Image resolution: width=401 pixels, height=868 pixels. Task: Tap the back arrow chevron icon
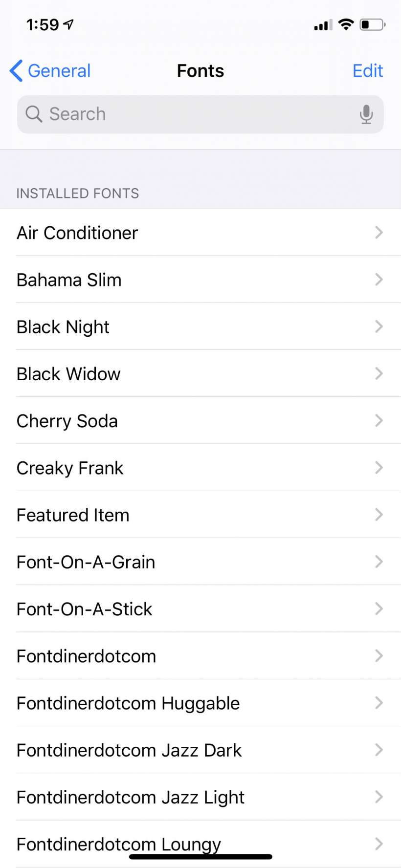pyautogui.click(x=16, y=71)
